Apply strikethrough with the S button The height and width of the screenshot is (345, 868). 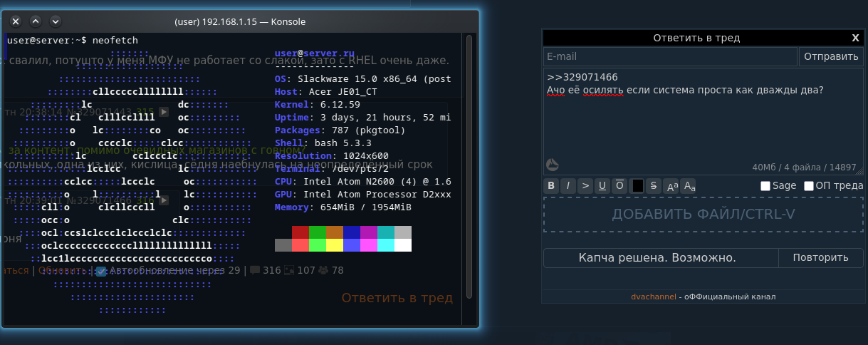[654, 186]
